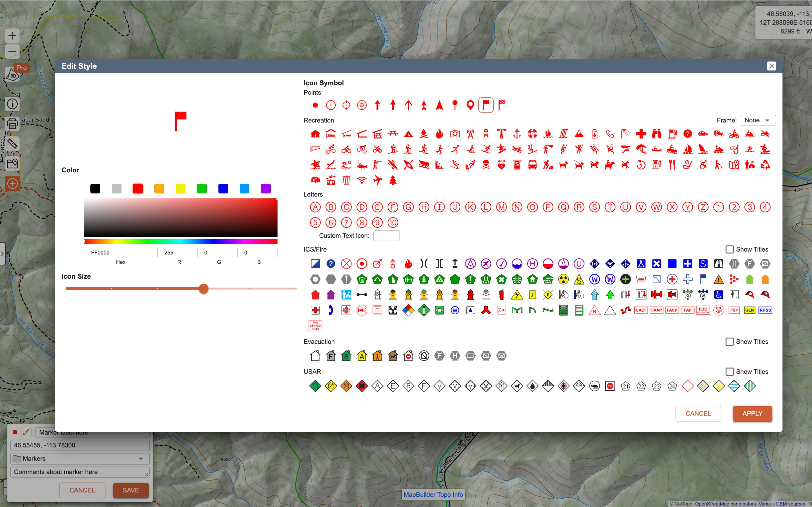Expand the collapsed left side panel
812x507 pixels.
[2, 253]
